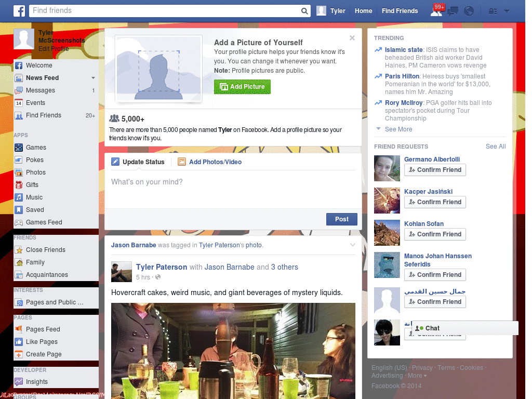Expand the News Feed dropdown arrow

(x=93, y=78)
